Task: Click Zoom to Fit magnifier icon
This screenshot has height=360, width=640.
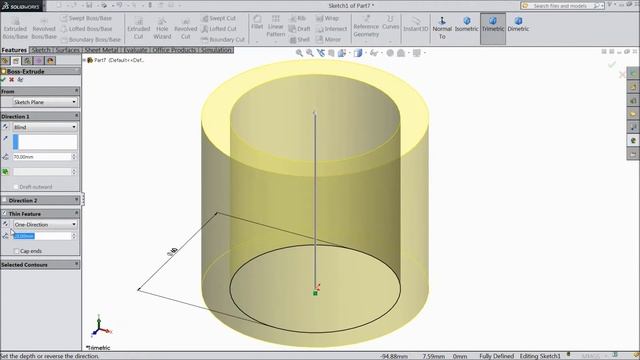Action: click(299, 53)
